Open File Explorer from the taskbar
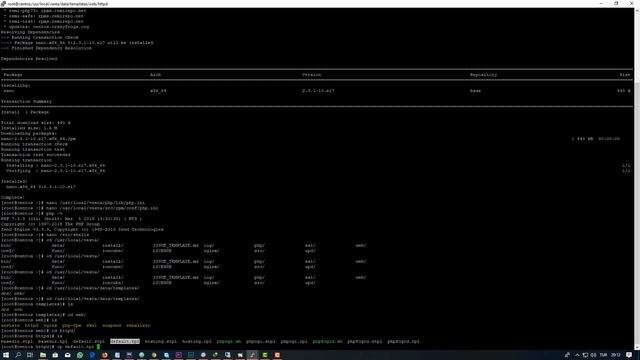The width and height of the screenshot is (640, 360). (42, 355)
